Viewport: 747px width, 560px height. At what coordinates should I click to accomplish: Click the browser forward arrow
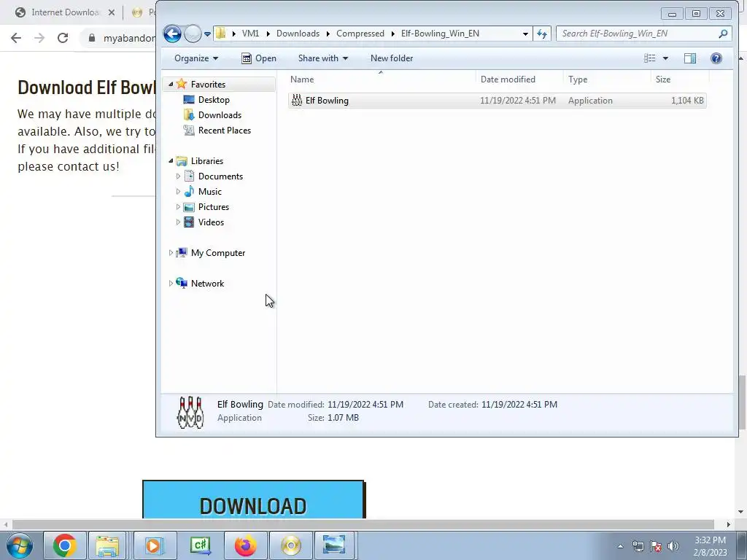click(39, 38)
